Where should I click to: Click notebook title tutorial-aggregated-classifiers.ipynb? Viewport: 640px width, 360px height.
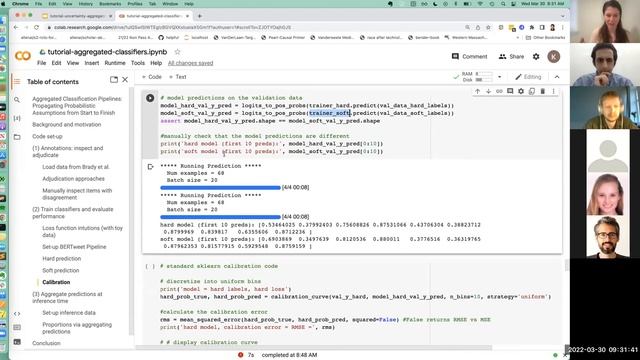107,52
